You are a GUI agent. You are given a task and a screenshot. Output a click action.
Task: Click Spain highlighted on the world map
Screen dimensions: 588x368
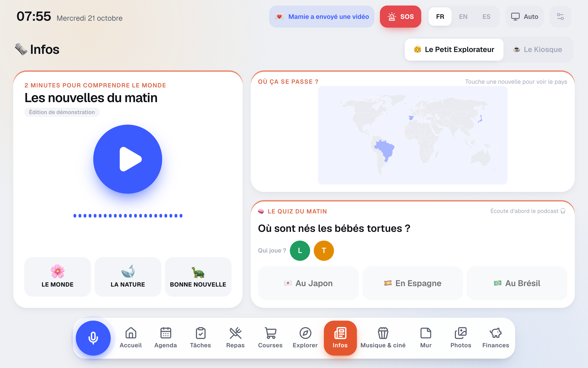point(411,118)
